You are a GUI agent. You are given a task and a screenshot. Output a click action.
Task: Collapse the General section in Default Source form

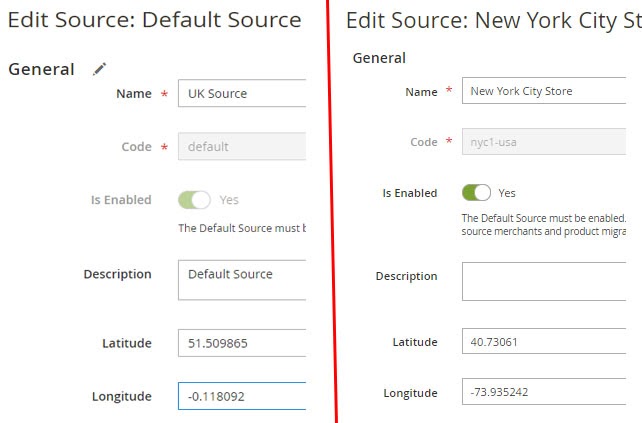tap(41, 69)
